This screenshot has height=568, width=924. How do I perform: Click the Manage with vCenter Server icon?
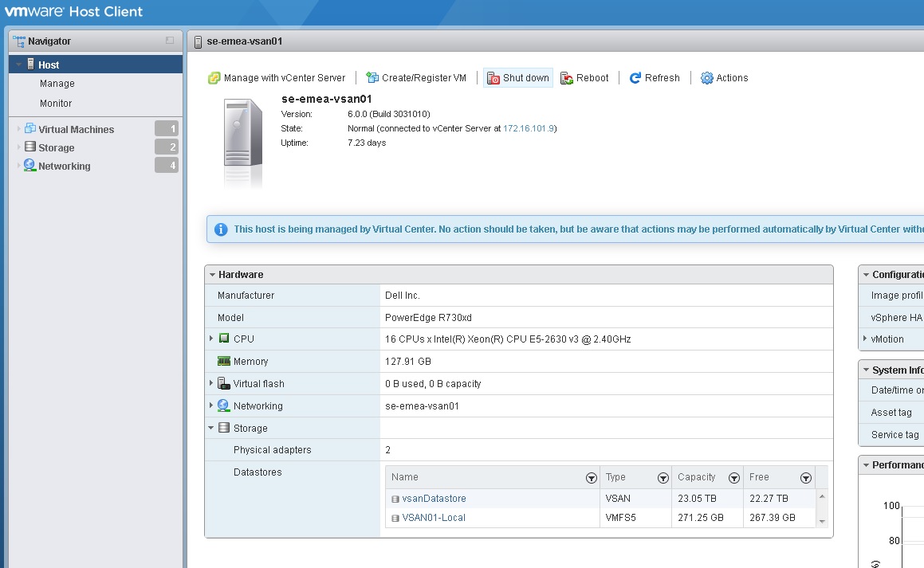[214, 78]
